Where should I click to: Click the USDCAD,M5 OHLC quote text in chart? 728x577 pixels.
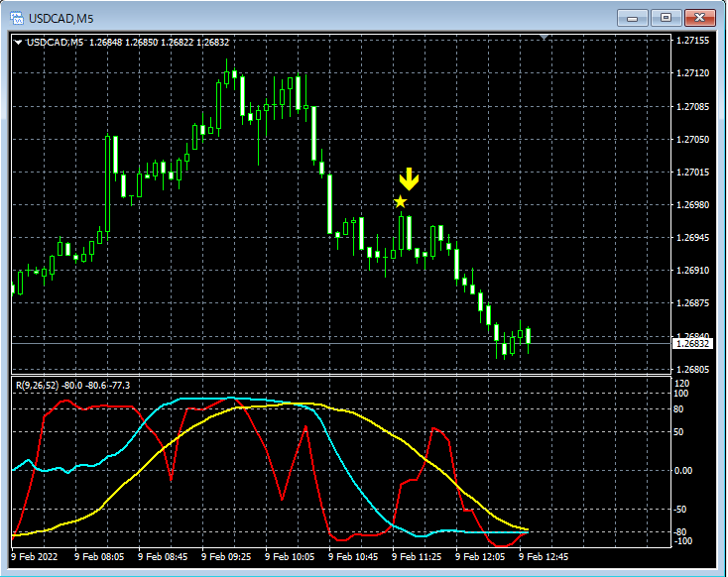coord(128,43)
